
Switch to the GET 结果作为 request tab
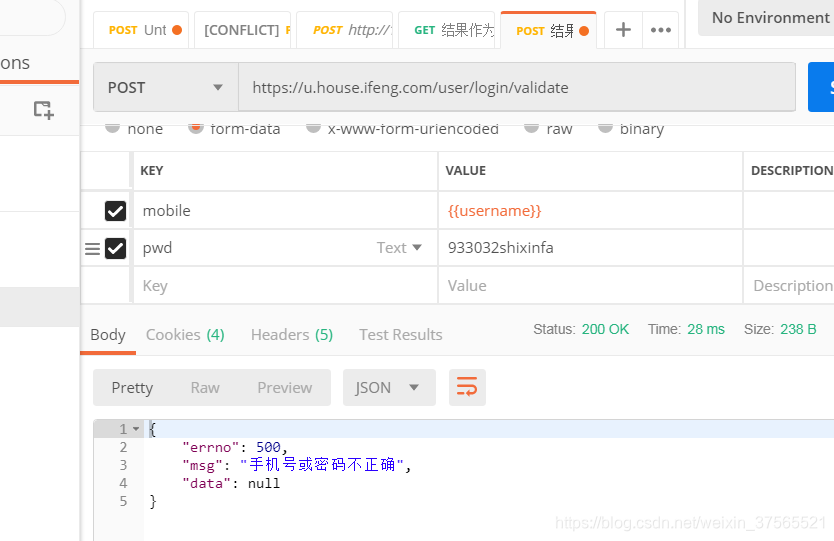click(x=446, y=30)
